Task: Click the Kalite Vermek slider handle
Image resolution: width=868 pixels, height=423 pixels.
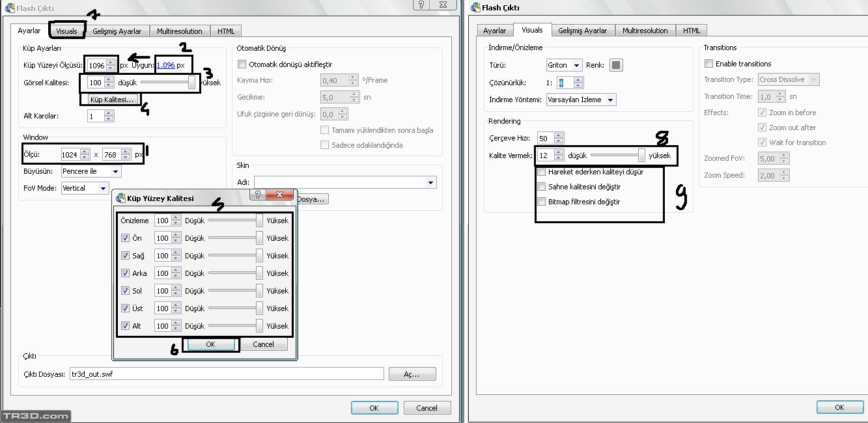Action: 641,156
